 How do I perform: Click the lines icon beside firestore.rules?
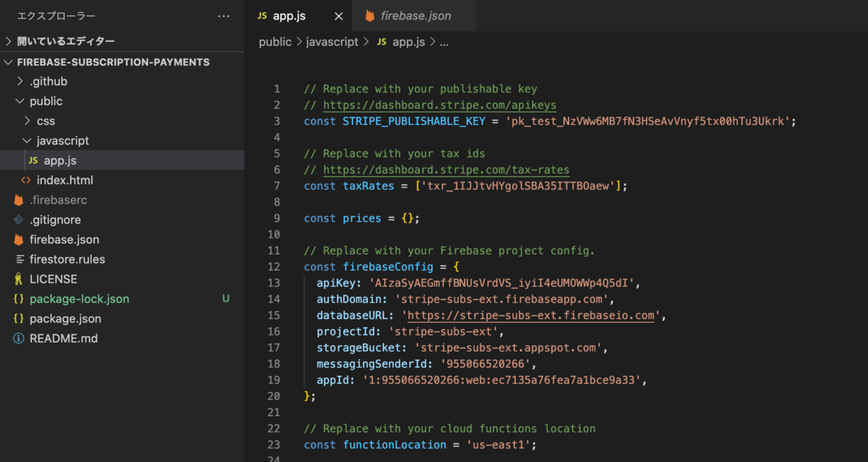(19, 259)
